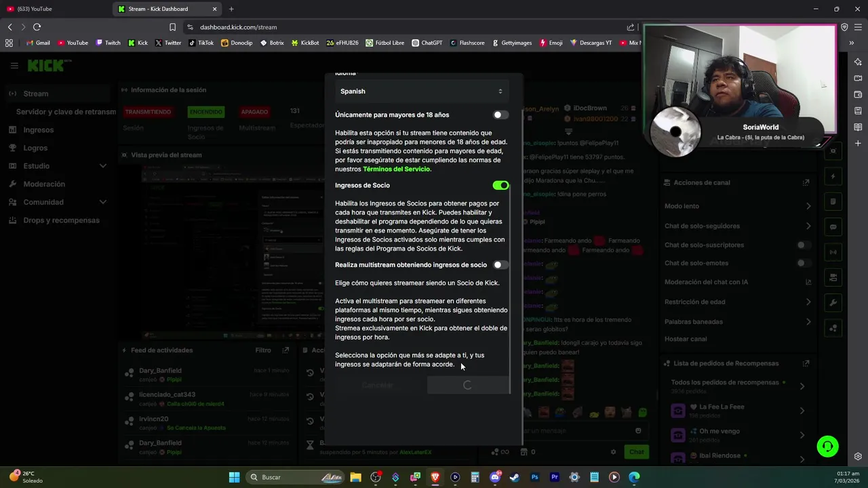Expand Palabras baneadas options
Viewport: 868px width, 488px height.
pos(808,322)
